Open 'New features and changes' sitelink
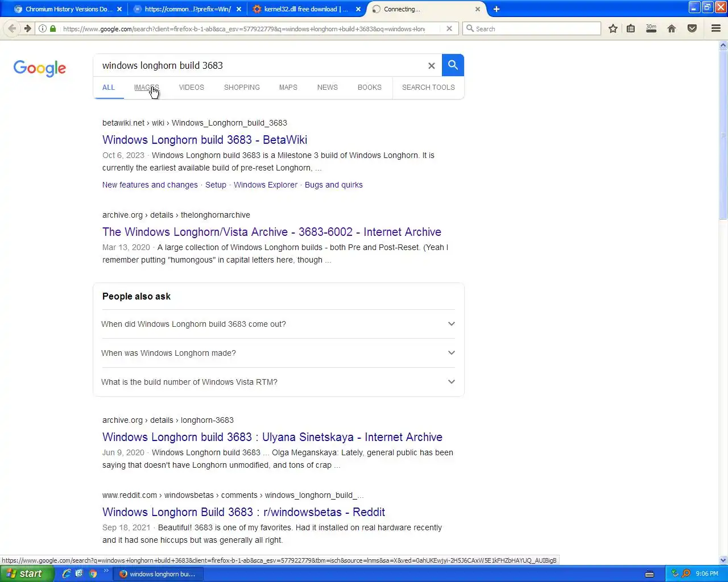728x582 pixels. pyautogui.click(x=150, y=185)
